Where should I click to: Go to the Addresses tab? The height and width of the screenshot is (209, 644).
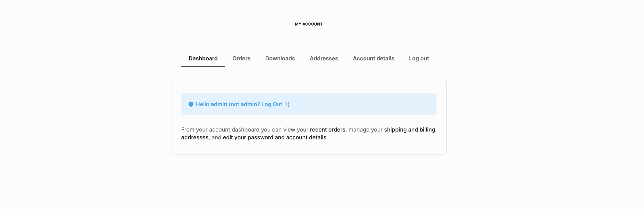pyautogui.click(x=324, y=58)
